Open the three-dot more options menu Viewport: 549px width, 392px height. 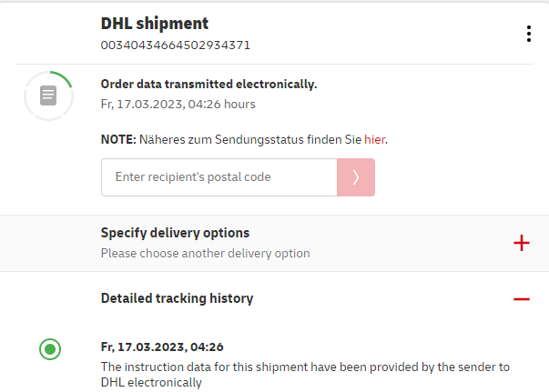528,34
